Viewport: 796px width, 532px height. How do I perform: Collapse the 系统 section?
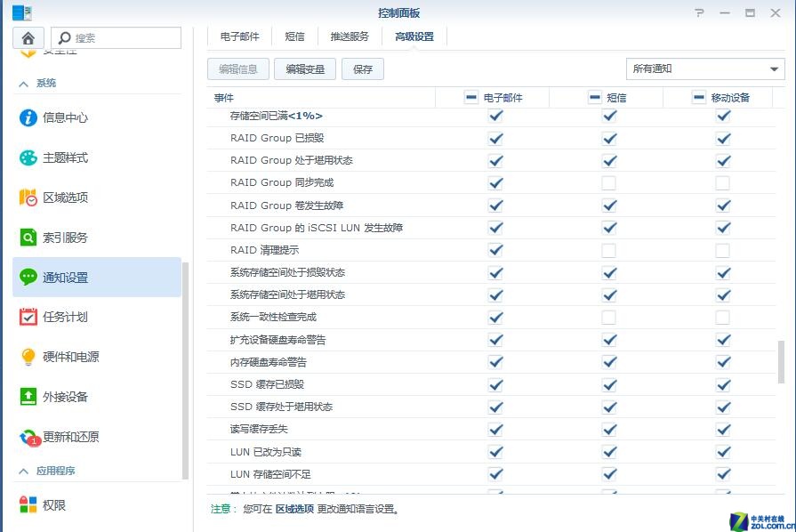[x=23, y=84]
